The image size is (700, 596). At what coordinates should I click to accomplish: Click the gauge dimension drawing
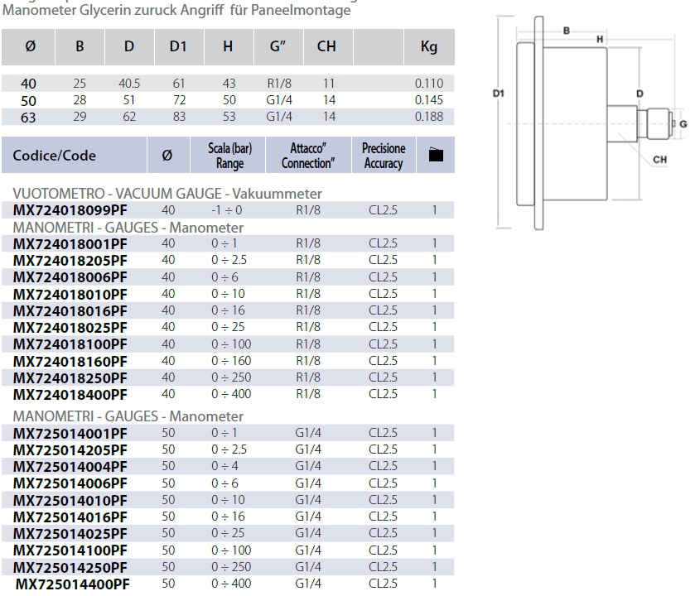588,124
